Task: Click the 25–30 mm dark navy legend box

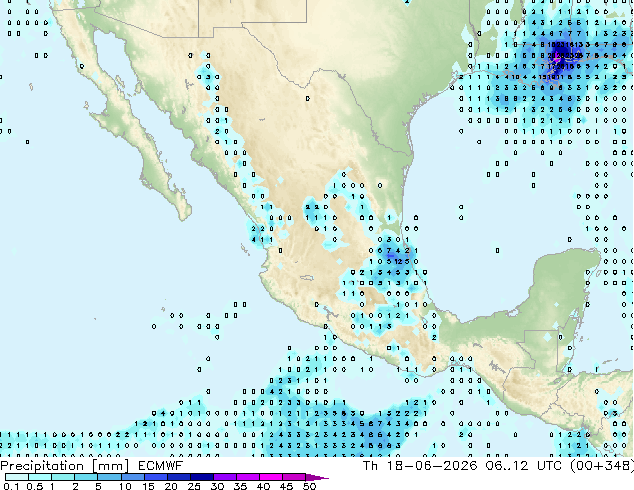Action: [x=201, y=477]
